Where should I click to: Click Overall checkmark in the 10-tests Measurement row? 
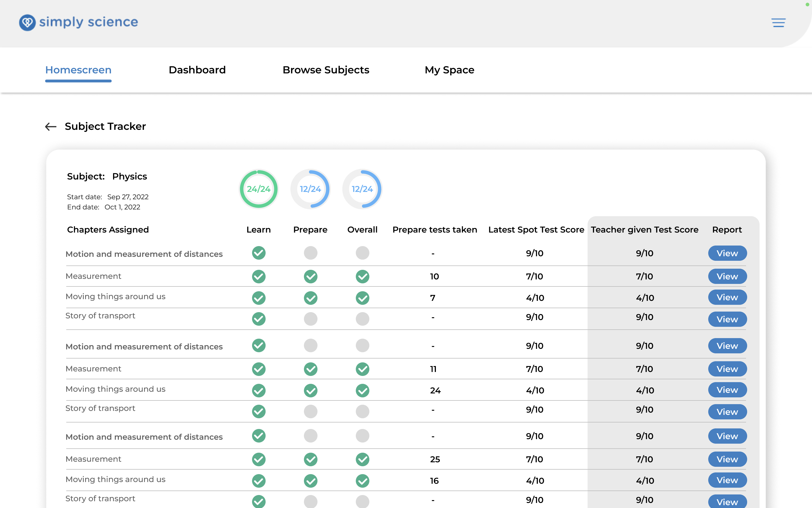tap(362, 277)
